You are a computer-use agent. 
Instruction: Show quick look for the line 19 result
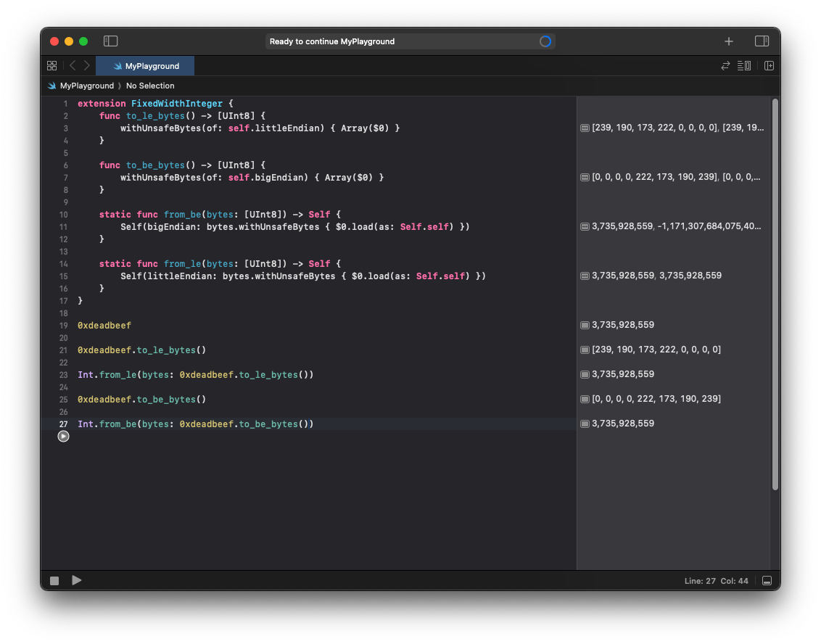click(585, 325)
